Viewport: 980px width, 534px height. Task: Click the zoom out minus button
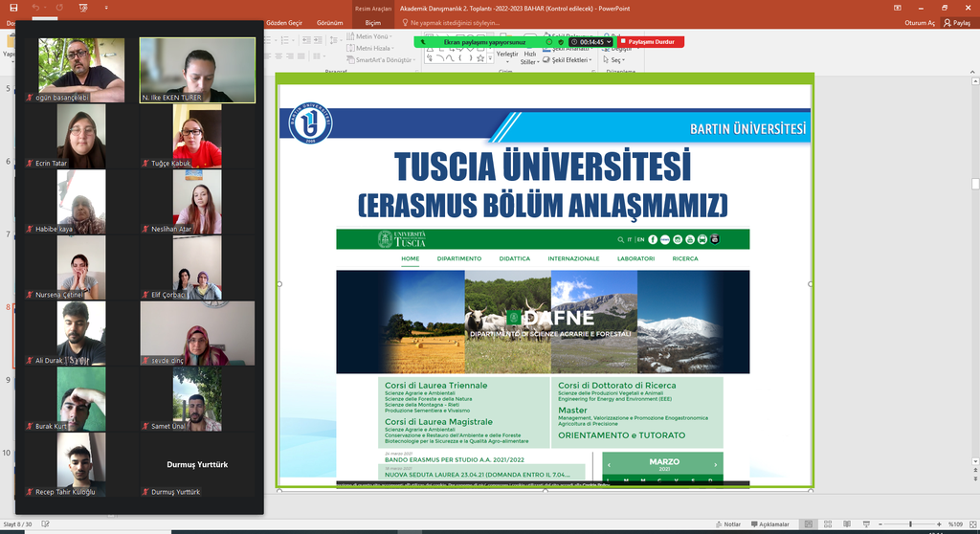pyautogui.click(x=880, y=524)
